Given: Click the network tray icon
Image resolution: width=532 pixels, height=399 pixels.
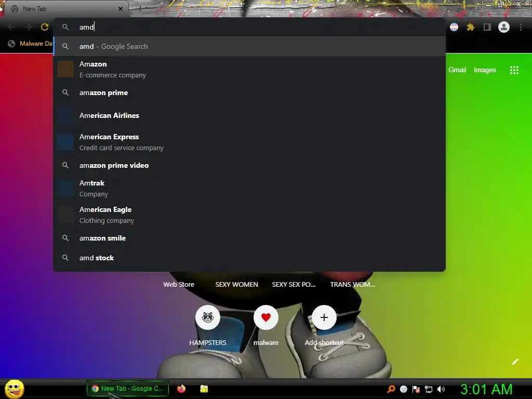Looking at the screenshot, I should click(429, 389).
